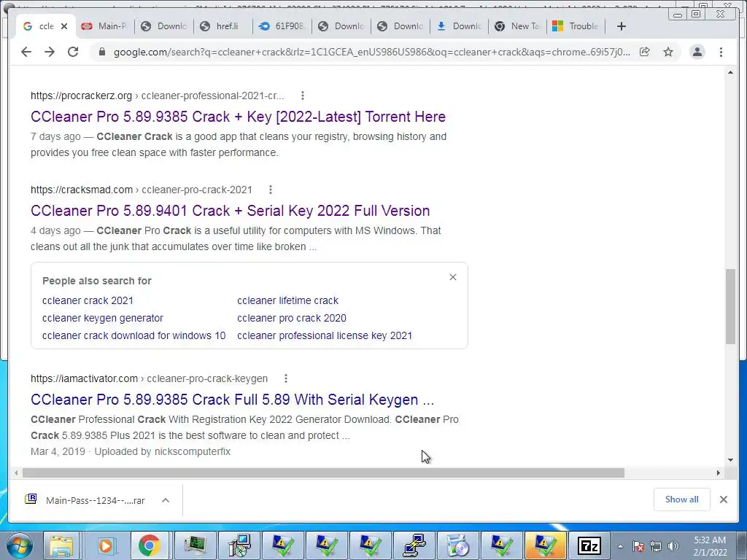Close the active Google search tab
The image size is (747, 560).
(x=64, y=26)
